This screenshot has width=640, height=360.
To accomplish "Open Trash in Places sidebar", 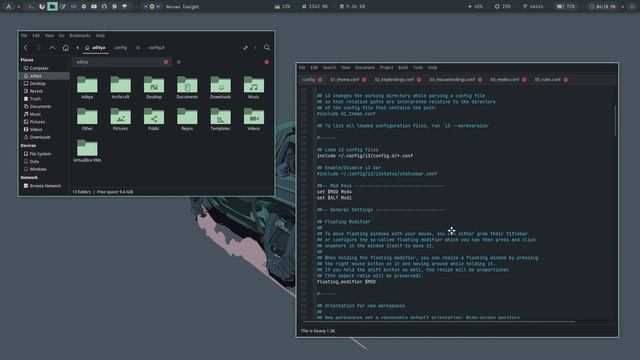I will pos(44,99).
